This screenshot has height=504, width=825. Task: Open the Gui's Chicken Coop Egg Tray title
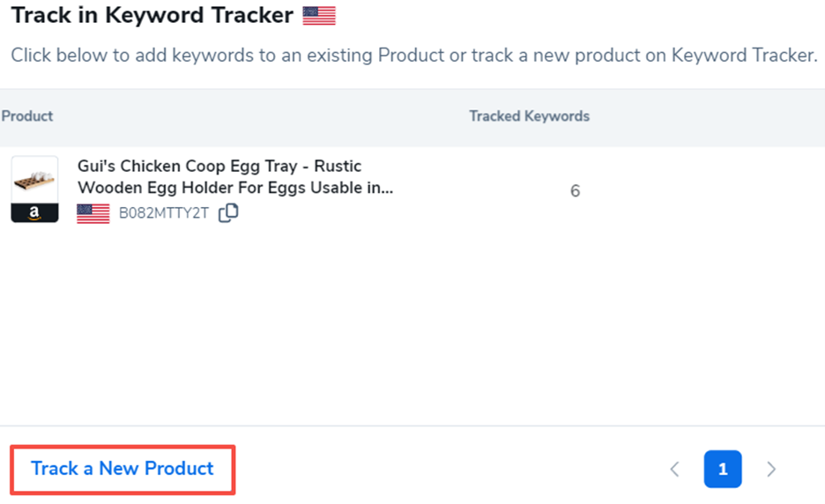pos(219,167)
